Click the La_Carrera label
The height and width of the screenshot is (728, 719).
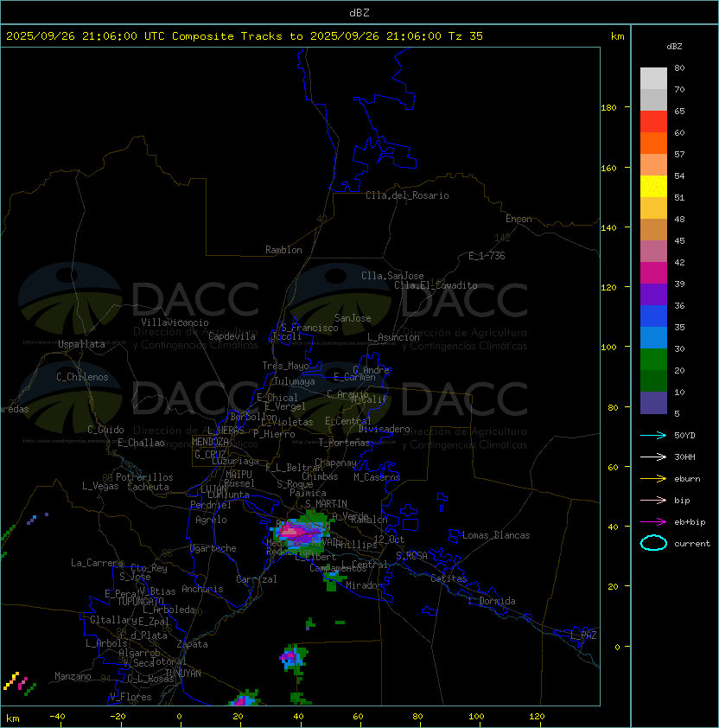pos(97,563)
